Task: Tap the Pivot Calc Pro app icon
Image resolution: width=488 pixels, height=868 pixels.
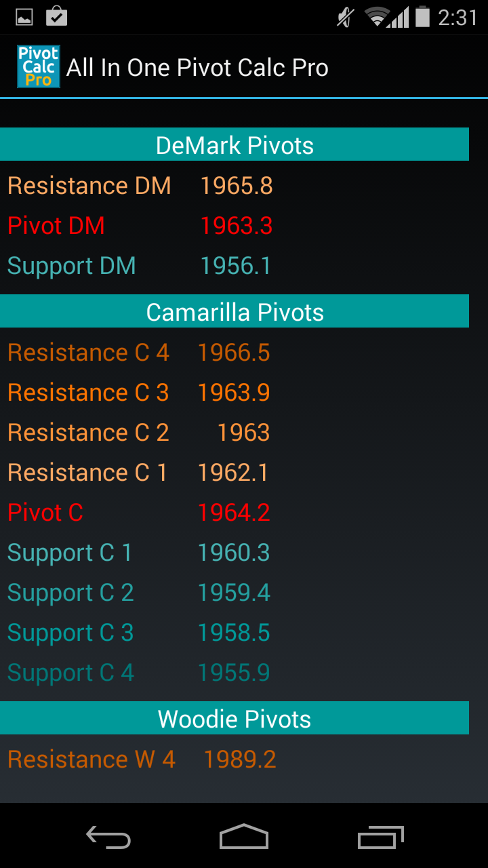Action: [x=39, y=66]
